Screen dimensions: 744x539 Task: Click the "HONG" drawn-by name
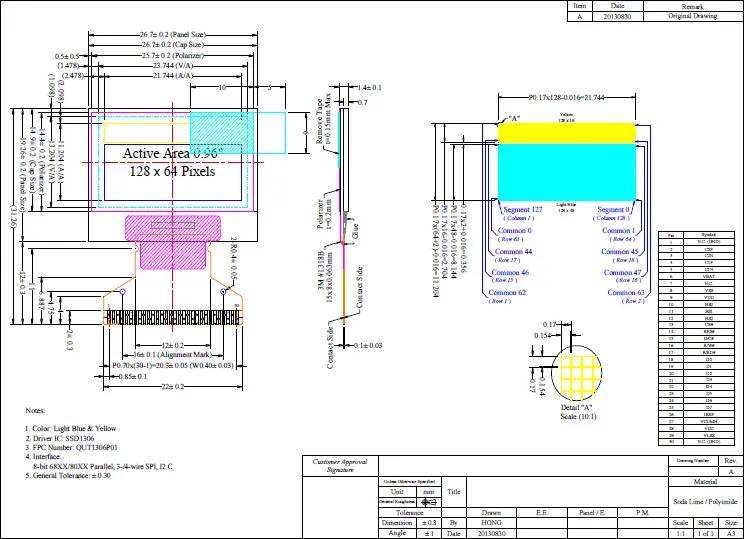(491, 522)
